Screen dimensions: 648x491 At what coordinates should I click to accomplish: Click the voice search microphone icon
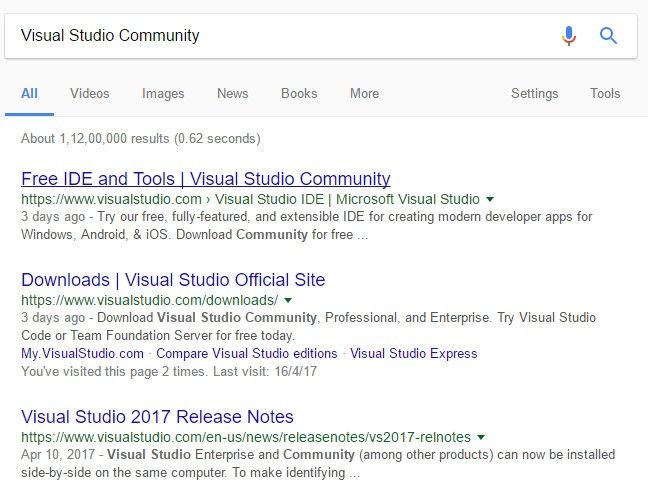tap(569, 36)
